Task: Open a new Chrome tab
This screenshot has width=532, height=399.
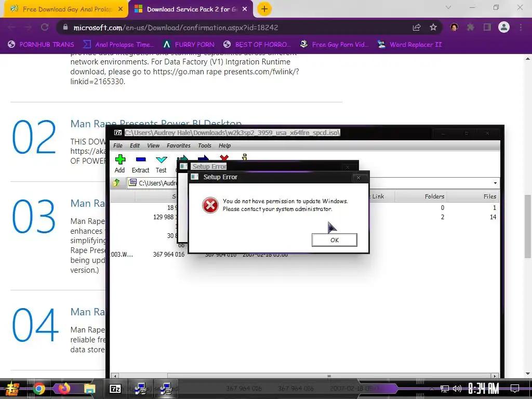Action: [264, 9]
